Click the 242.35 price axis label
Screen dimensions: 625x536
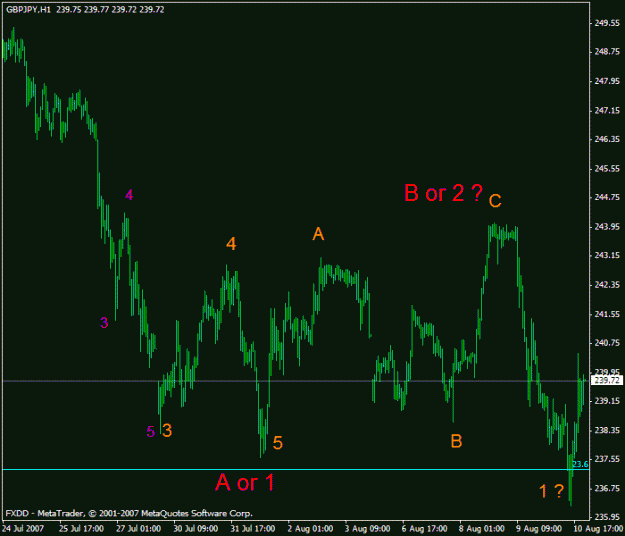point(607,285)
